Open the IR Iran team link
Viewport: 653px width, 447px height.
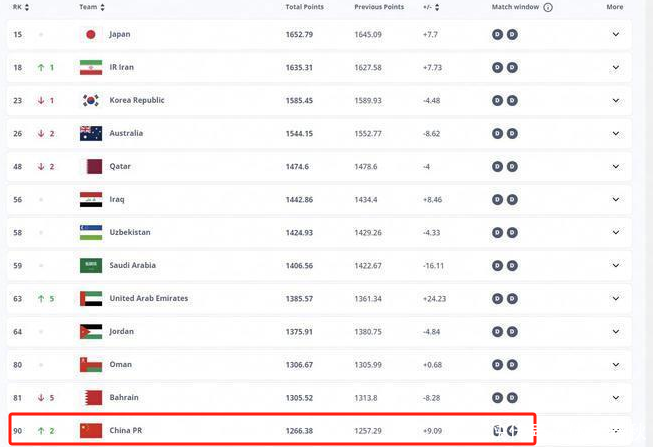[x=121, y=67]
